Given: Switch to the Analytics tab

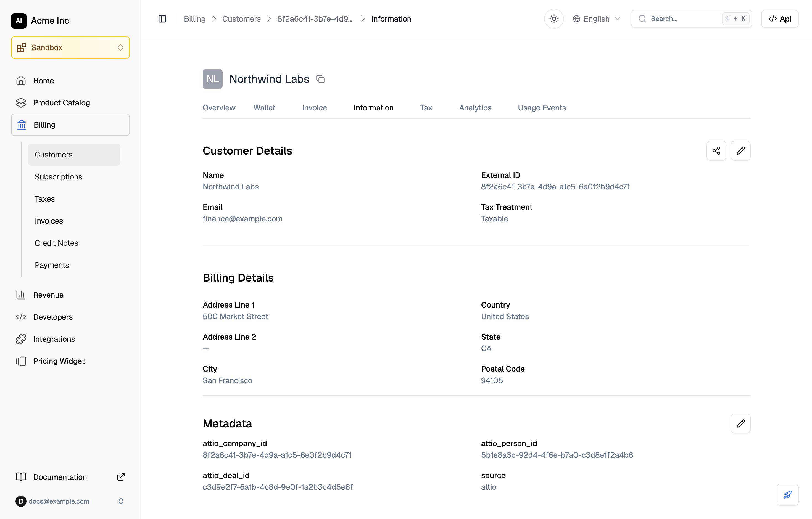Looking at the screenshot, I should [x=475, y=108].
